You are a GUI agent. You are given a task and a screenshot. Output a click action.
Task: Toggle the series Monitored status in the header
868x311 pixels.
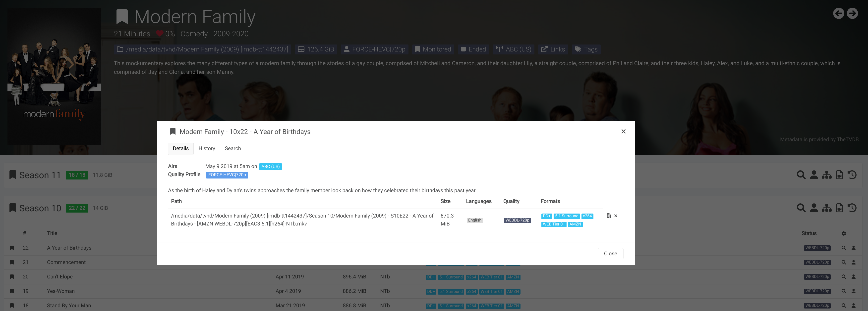click(x=433, y=49)
